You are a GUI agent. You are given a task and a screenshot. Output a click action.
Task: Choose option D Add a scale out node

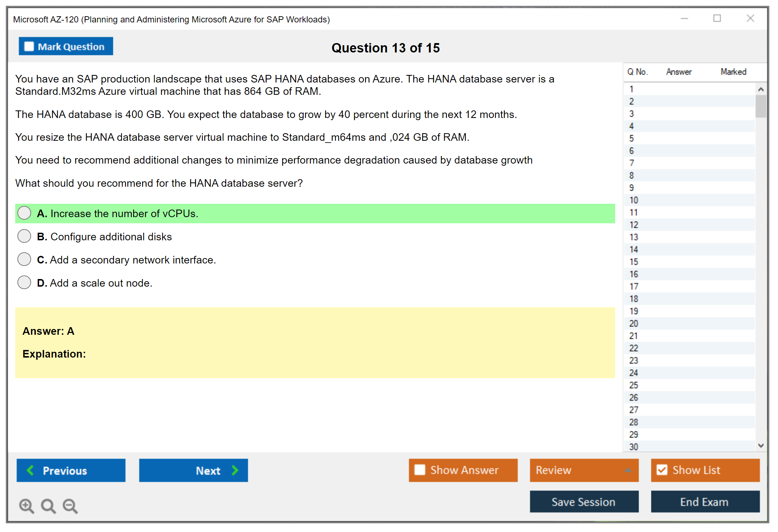[24, 282]
